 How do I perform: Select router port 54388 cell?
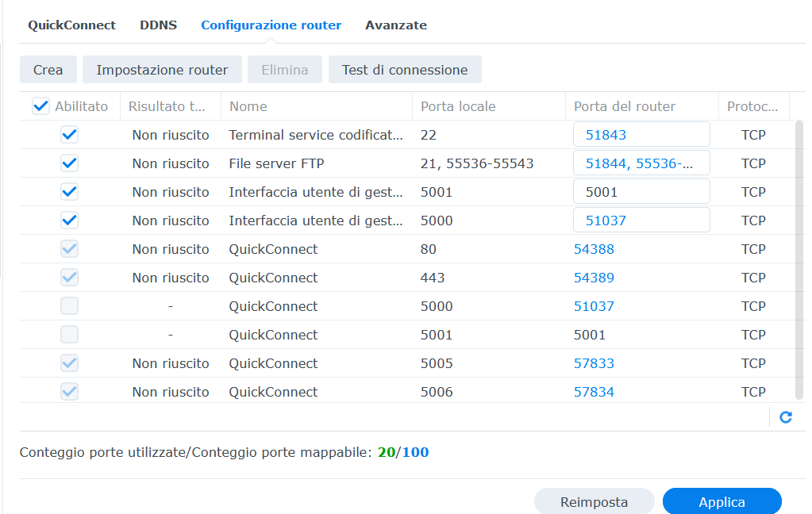594,249
